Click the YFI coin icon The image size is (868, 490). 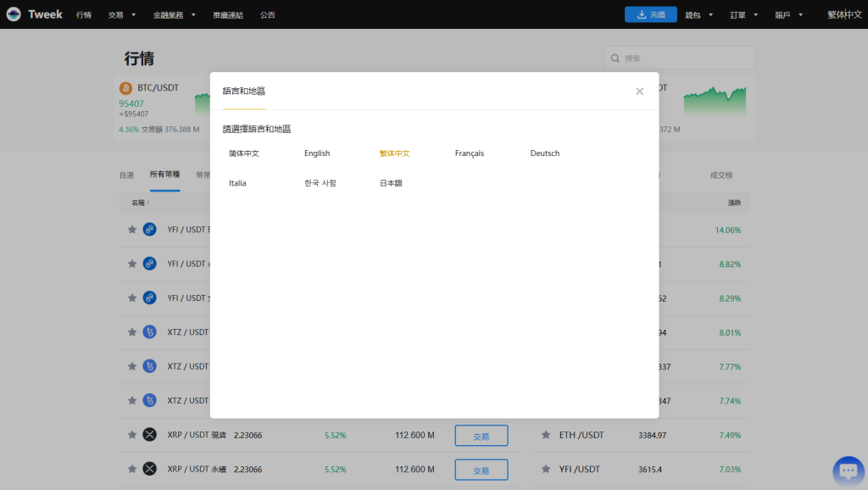click(x=149, y=229)
